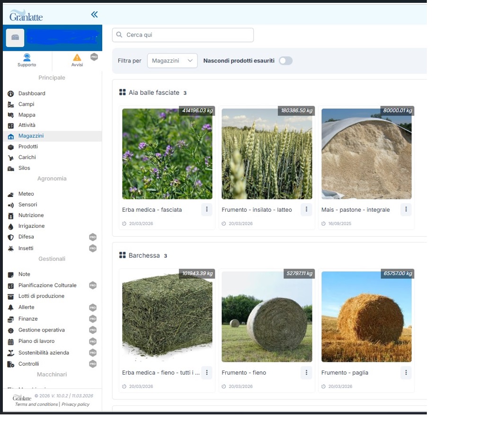Open the Terms and conditions link

[36, 404]
